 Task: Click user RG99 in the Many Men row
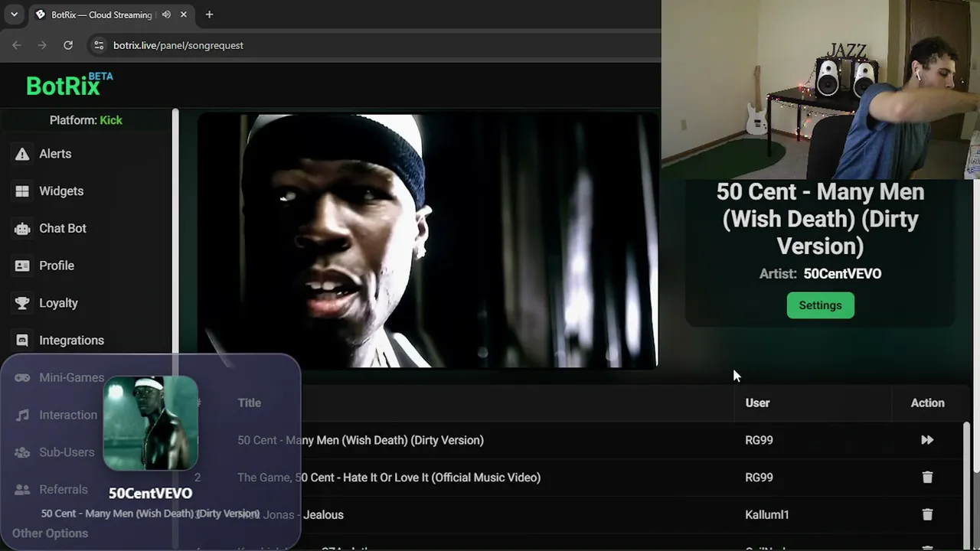point(759,440)
